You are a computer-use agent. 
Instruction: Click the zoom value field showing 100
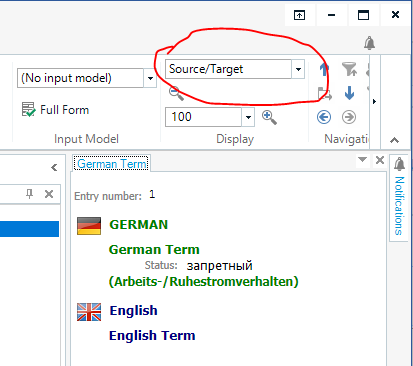[203, 117]
